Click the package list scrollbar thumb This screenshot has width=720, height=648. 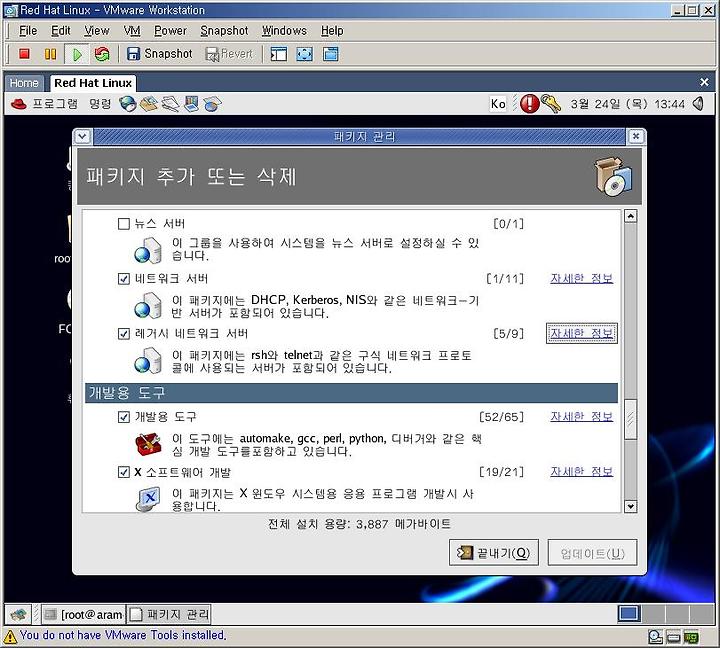pyautogui.click(x=630, y=419)
